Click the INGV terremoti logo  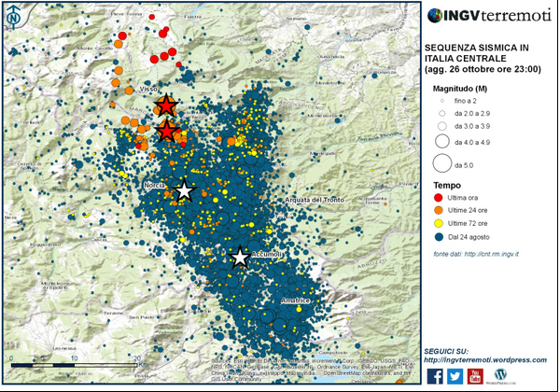pyautogui.click(x=487, y=16)
